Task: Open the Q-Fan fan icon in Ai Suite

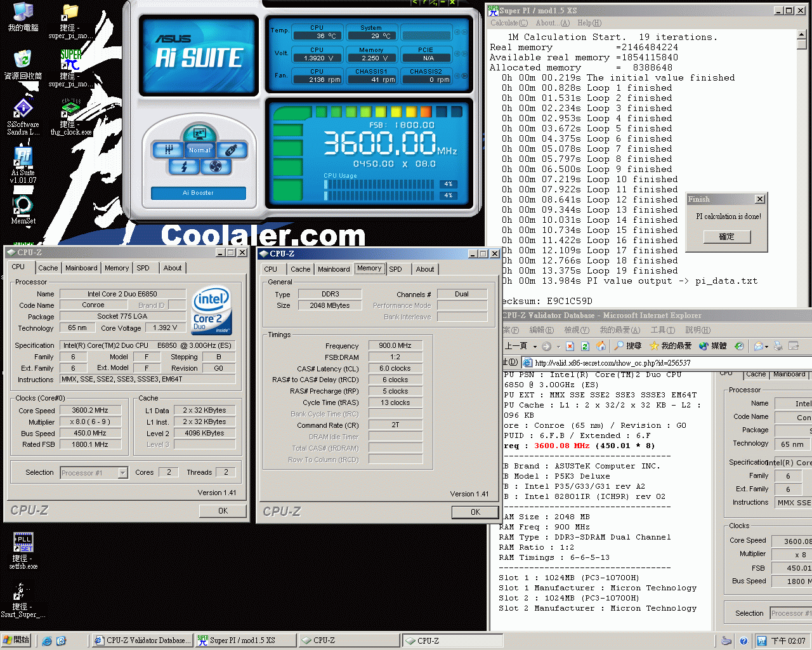Action: [x=216, y=166]
